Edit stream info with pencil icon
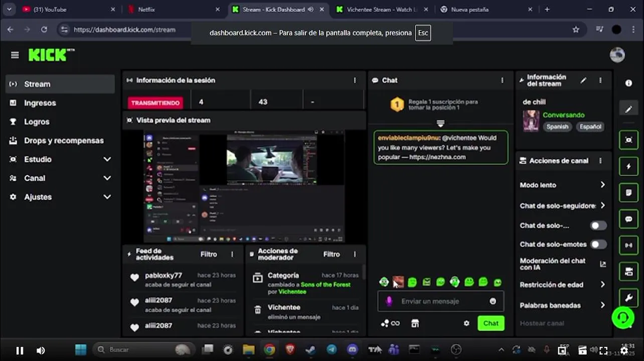This screenshot has height=361, width=644. (583, 80)
